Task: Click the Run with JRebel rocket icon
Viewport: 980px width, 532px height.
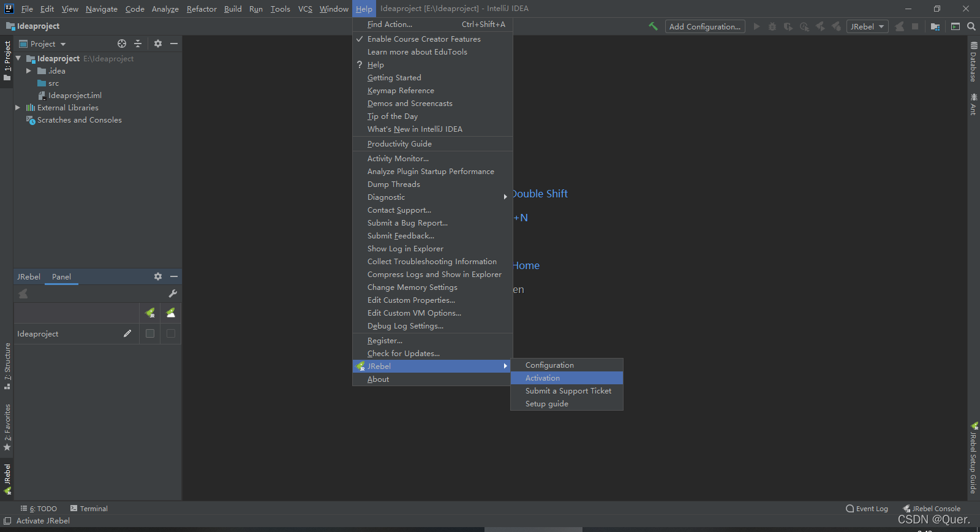Action: 820,26
